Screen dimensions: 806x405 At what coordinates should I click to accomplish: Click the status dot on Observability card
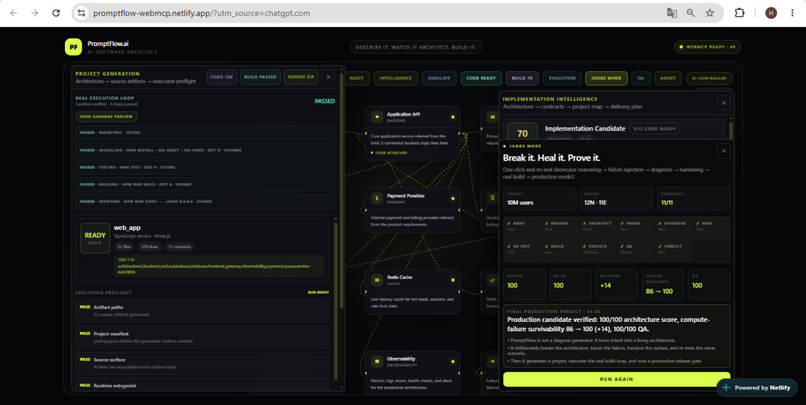coord(453,362)
